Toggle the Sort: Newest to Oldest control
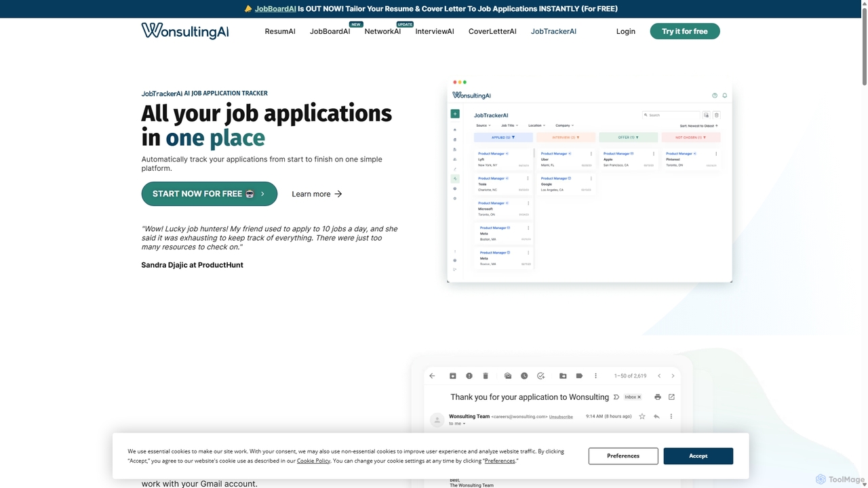Viewport: 868px width, 488px height. [x=698, y=125]
